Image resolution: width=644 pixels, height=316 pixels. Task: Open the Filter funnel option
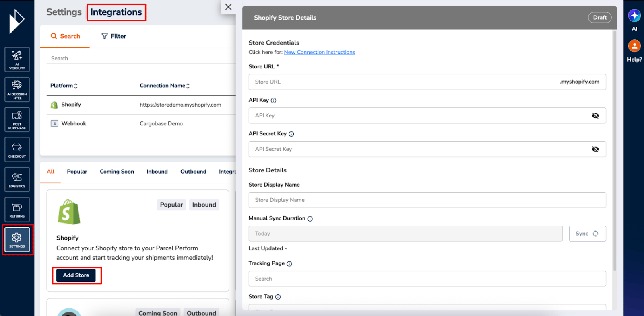pos(114,36)
